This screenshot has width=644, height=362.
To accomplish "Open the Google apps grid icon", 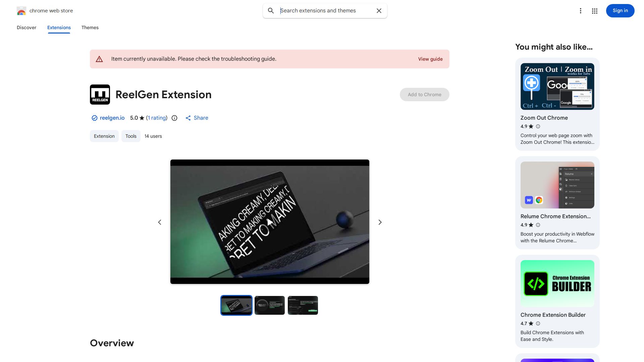I will 595,11.
